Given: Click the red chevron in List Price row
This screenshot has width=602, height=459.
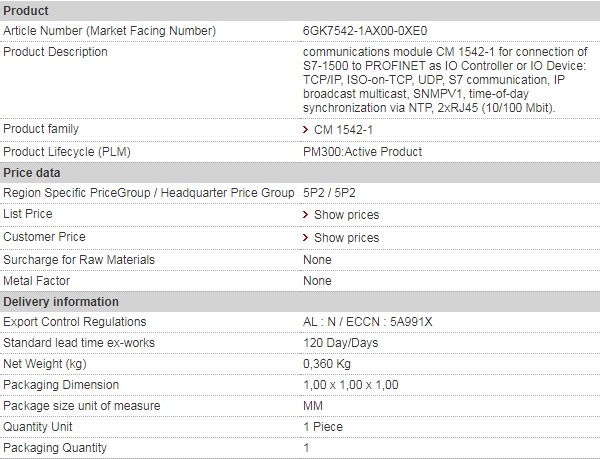Looking at the screenshot, I should (x=306, y=215).
